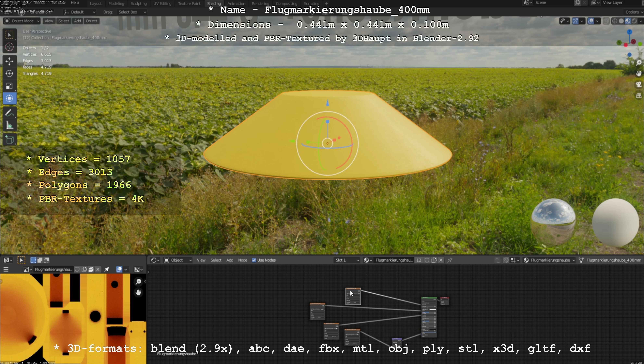644x364 pixels.
Task: Switch to Rendered viewport shading
Action: [x=635, y=21]
